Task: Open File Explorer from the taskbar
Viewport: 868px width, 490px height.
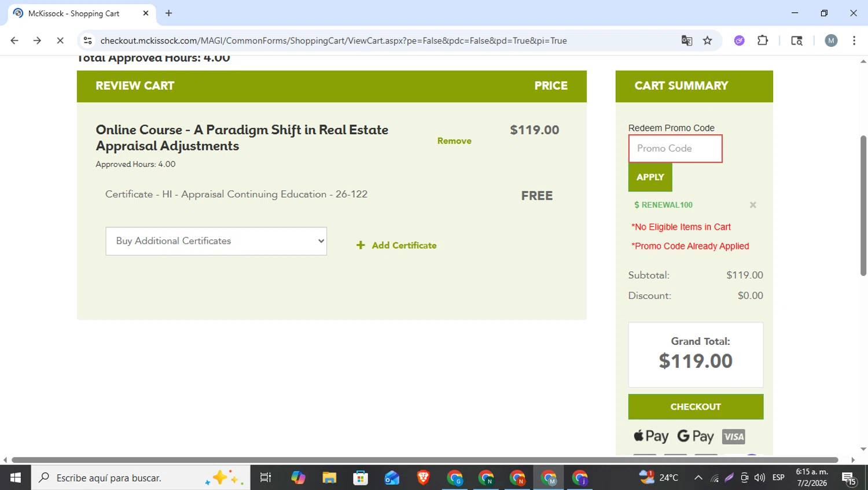Action: (x=329, y=478)
